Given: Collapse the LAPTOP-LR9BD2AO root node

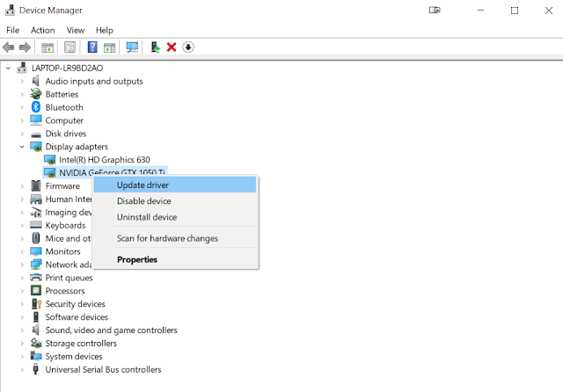Looking at the screenshot, I should pyautogui.click(x=8, y=68).
